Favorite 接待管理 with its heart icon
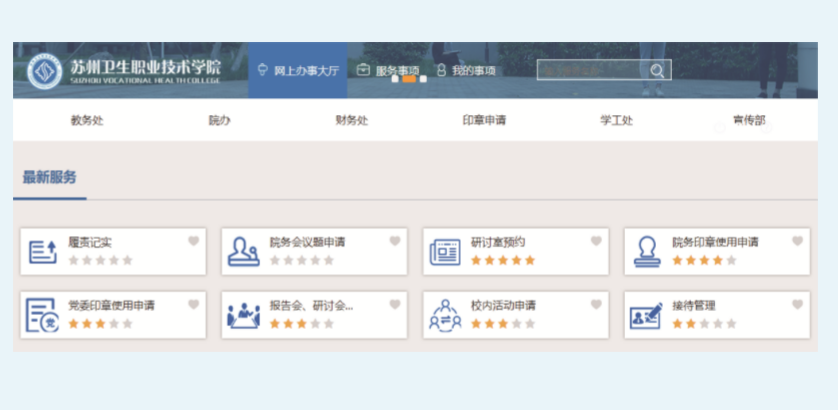Screen dimensions: 838x410 pos(797,305)
